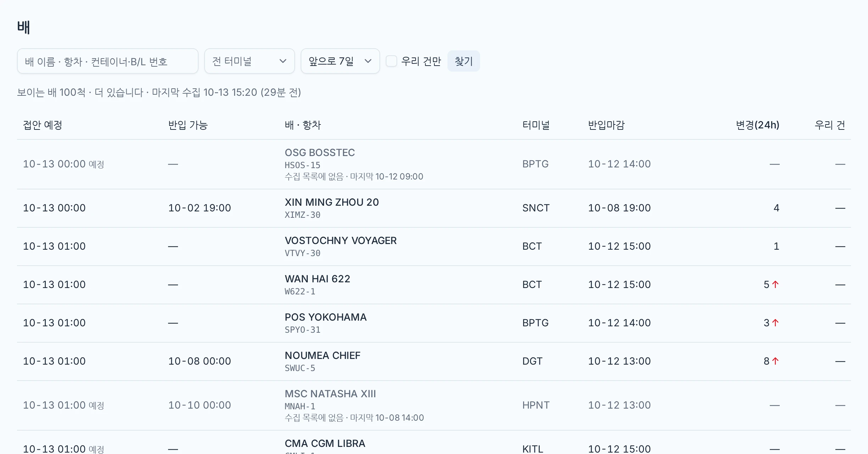Click the DGT terminal cell
This screenshot has width=868, height=454.
532,361
